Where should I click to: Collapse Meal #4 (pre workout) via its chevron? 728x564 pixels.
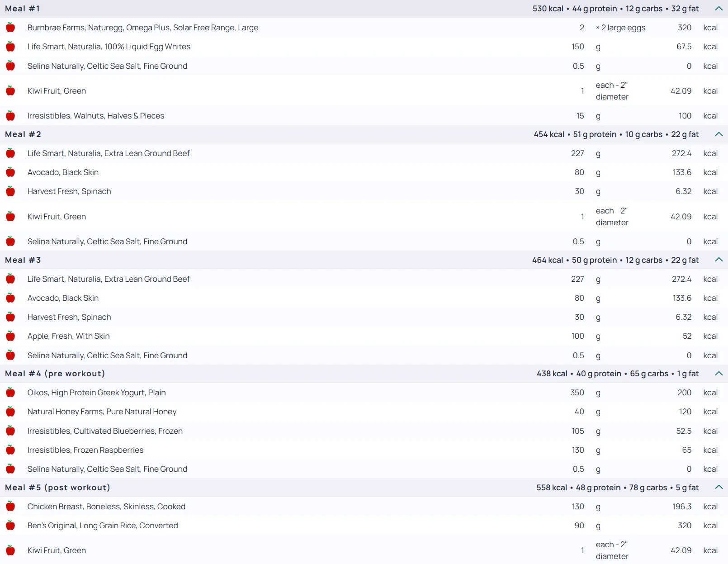719,374
